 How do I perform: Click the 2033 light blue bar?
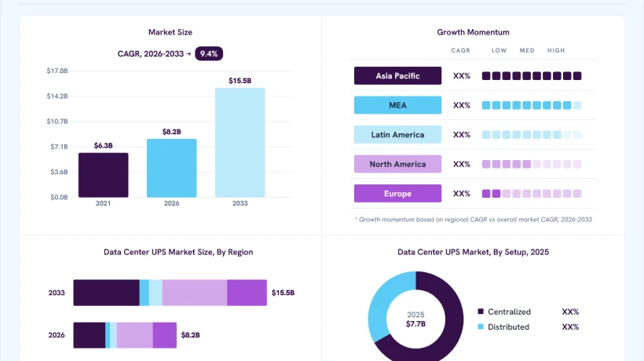[x=240, y=143]
